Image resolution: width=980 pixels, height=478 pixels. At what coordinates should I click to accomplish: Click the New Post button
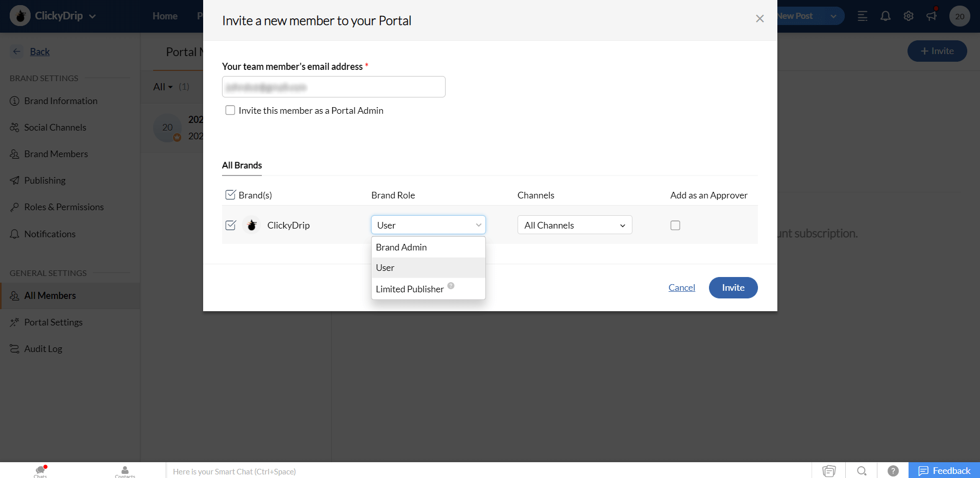[x=795, y=16]
